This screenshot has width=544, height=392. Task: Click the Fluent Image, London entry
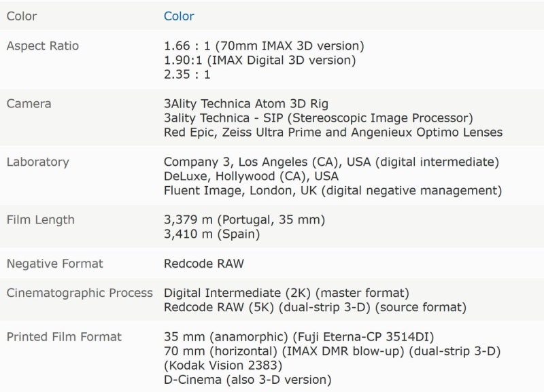[333, 190]
